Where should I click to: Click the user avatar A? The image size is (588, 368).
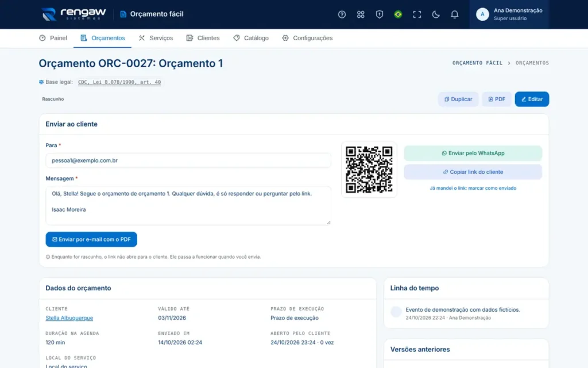click(482, 14)
